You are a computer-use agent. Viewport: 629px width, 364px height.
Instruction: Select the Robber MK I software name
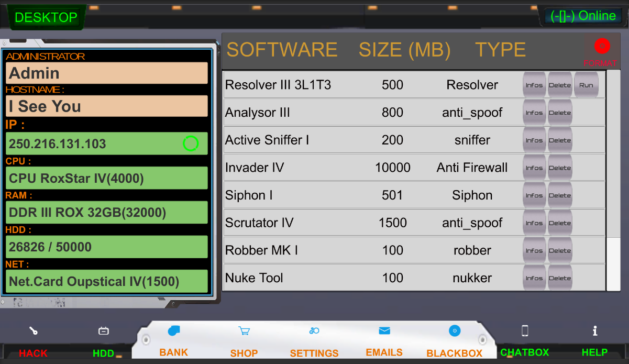coord(261,250)
